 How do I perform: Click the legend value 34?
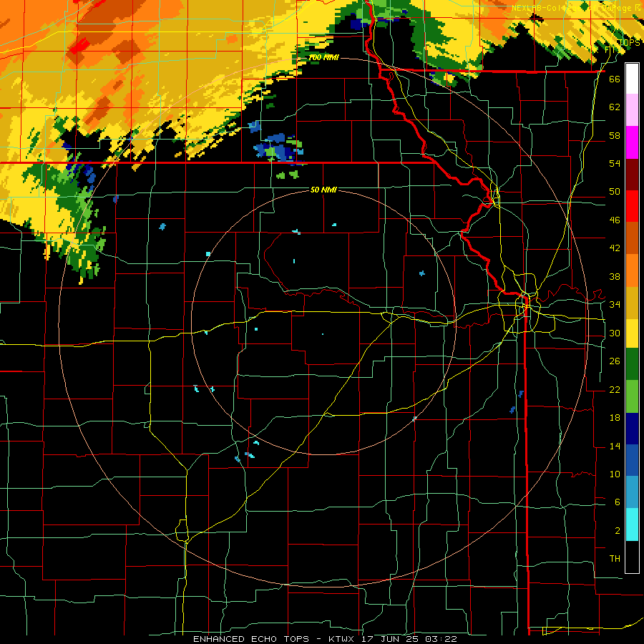(615, 305)
